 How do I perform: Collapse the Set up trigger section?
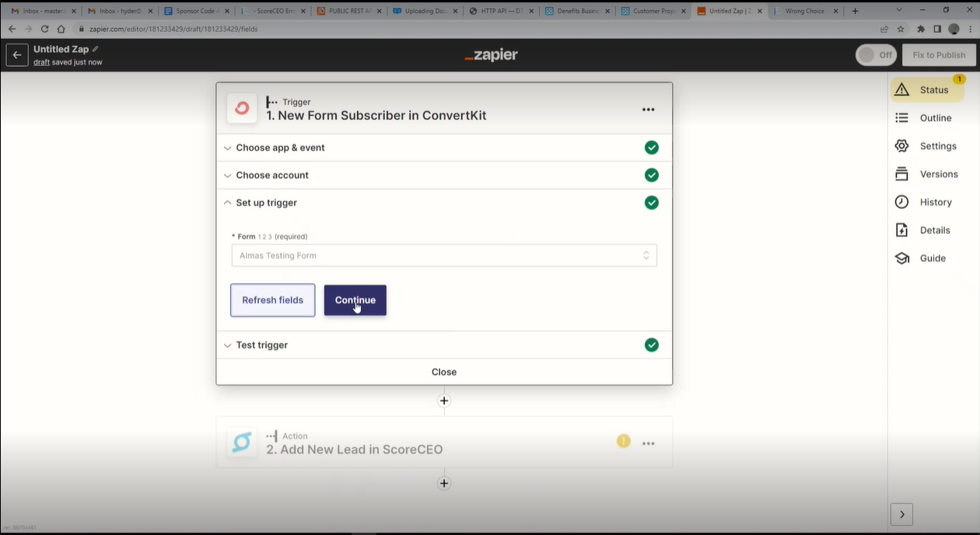(x=444, y=202)
